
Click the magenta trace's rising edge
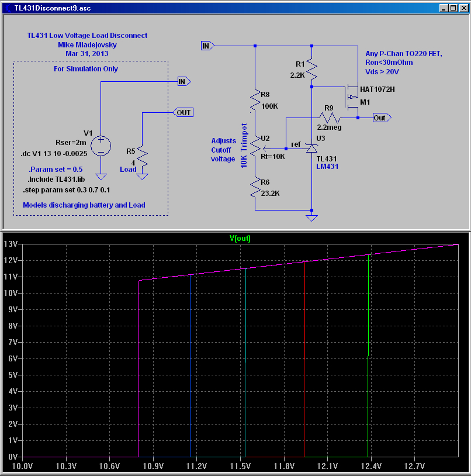[x=138, y=369]
